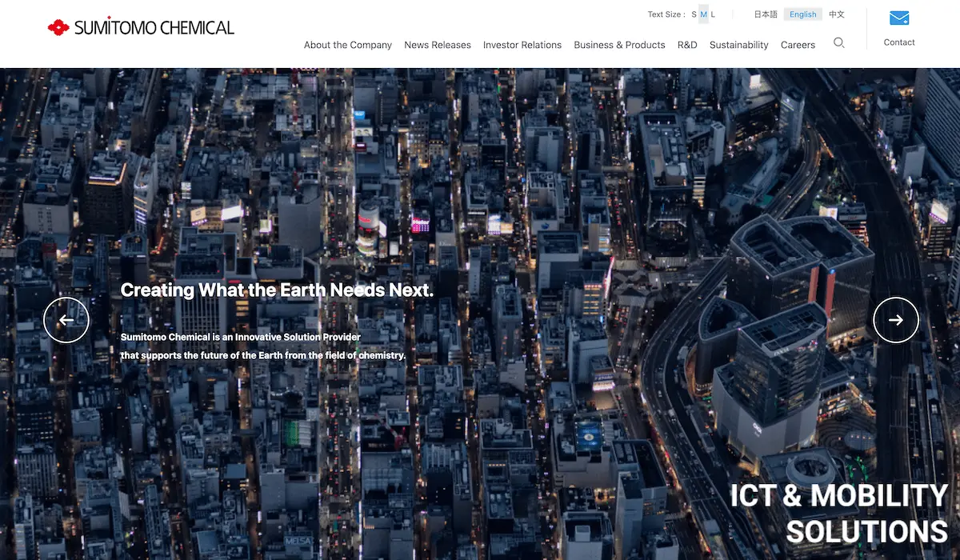Switch language to 日本語
The width and height of the screenshot is (960, 560).
(x=766, y=14)
